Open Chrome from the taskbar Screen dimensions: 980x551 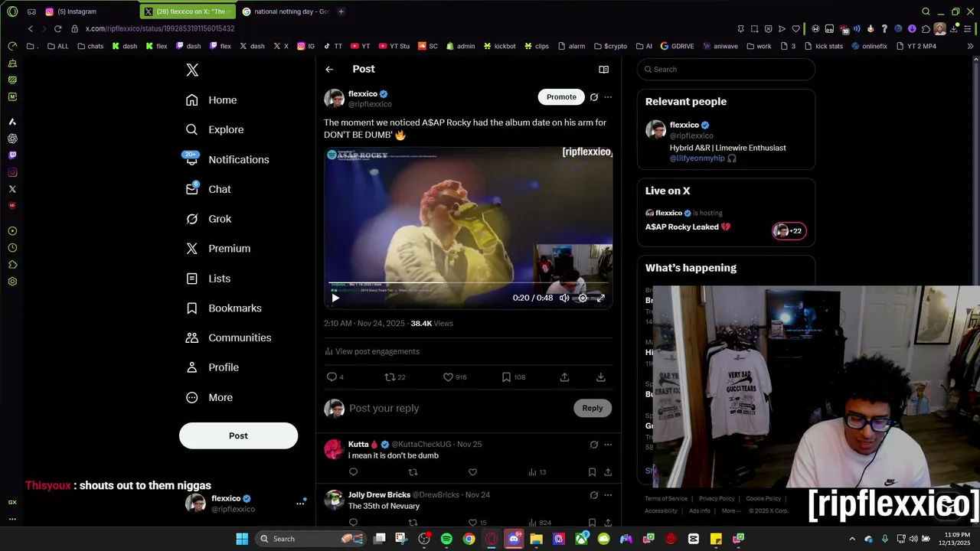point(469,539)
